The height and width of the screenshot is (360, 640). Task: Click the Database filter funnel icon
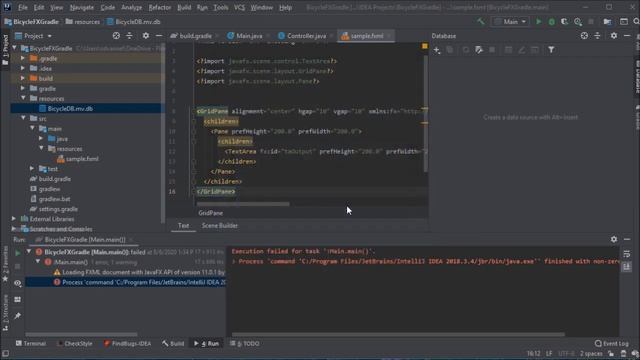point(551,50)
